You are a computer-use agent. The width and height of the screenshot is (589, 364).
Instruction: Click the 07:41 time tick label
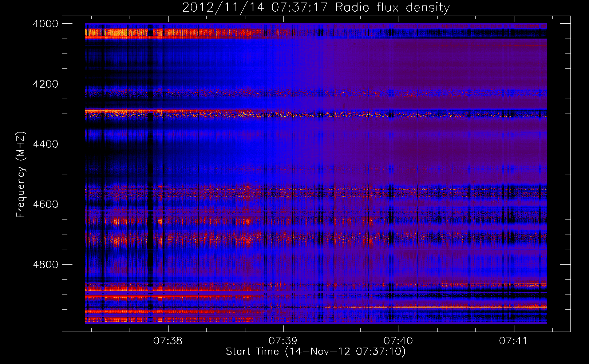click(514, 341)
